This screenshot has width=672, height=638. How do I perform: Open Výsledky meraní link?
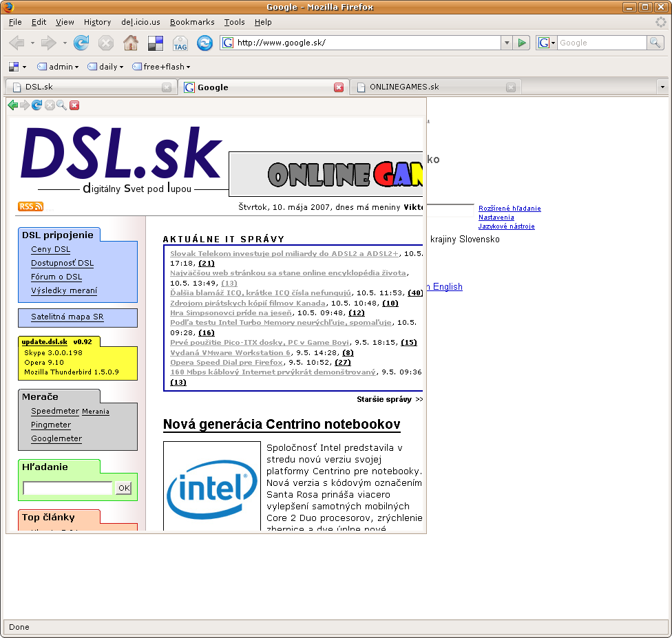point(64,290)
